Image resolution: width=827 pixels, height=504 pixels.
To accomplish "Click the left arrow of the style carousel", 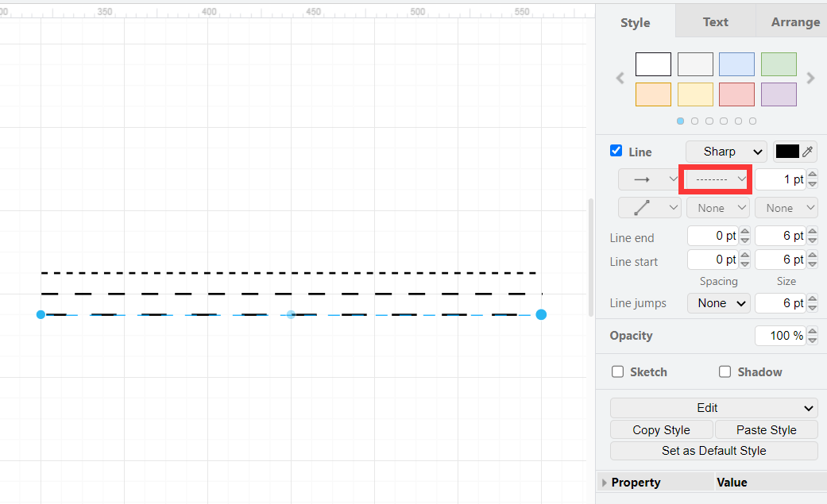I will [x=620, y=78].
